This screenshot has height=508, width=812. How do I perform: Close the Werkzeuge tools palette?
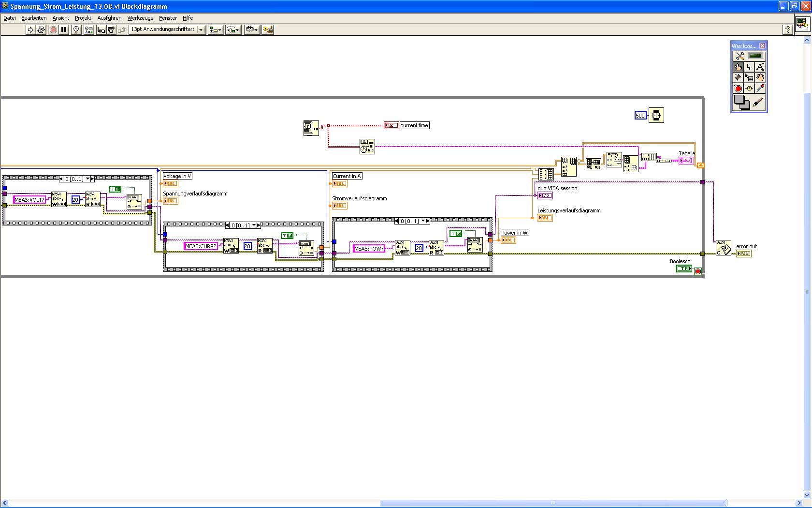click(x=762, y=46)
